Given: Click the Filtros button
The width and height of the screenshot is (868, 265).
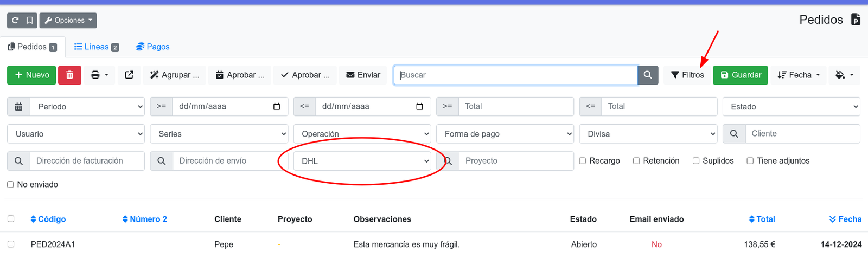Looking at the screenshot, I should (687, 75).
